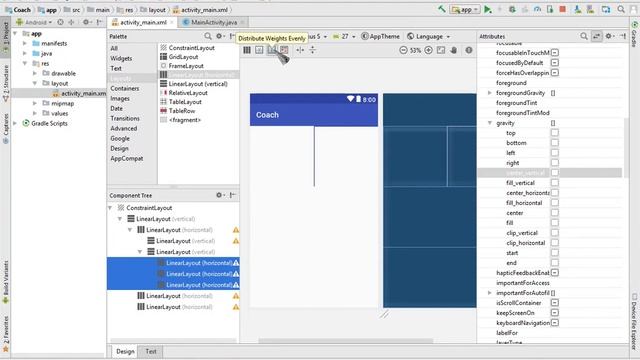
Task: Open Search Everywhere magnifier in top toolbar
Action: pyautogui.click(x=621, y=9)
